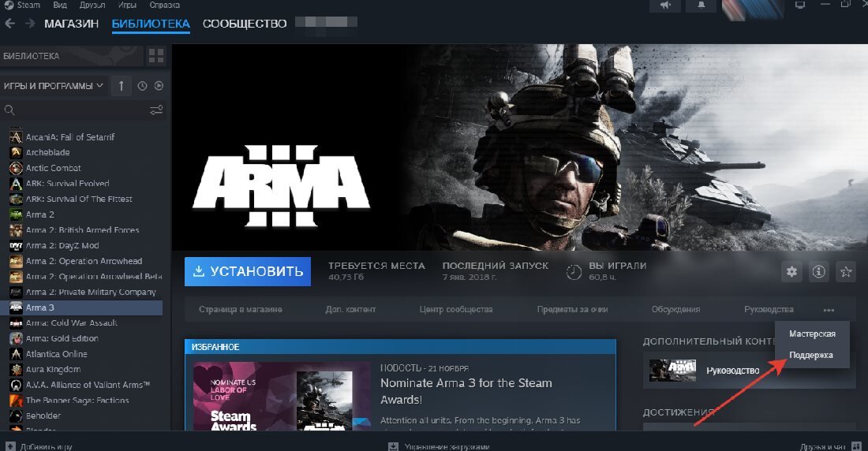The width and height of the screenshot is (868, 451).
Task: Click the three-dots more links button
Action: [x=829, y=310]
